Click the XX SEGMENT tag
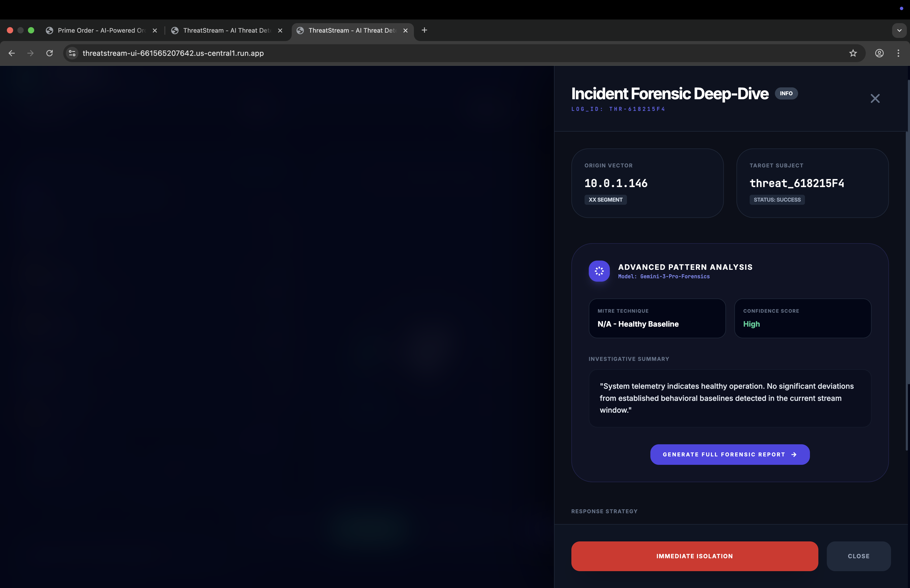910x588 pixels. [x=605, y=200]
